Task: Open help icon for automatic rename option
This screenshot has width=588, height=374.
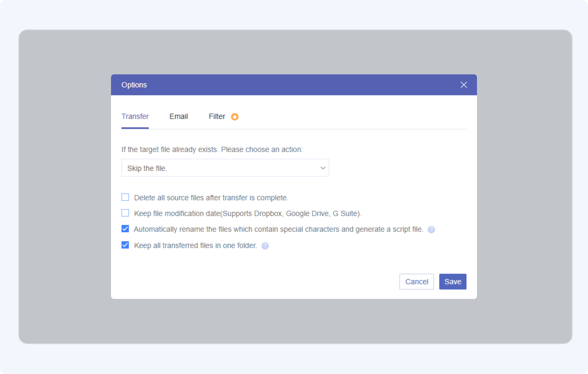Action: pos(431,230)
